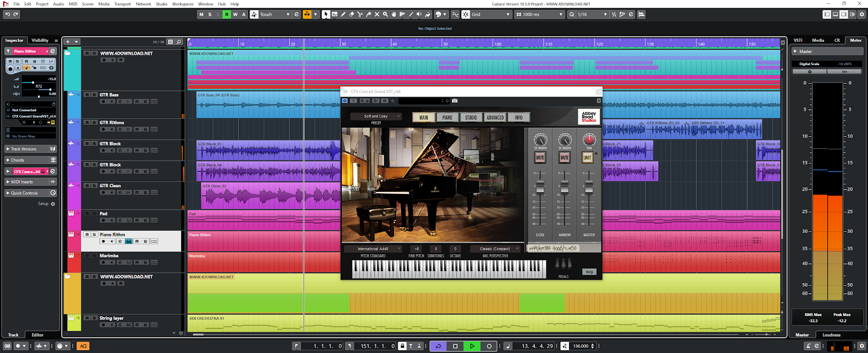Click the Undo arrow in toolbar
Image resolution: width=868 pixels, height=353 pixels.
coord(7,14)
